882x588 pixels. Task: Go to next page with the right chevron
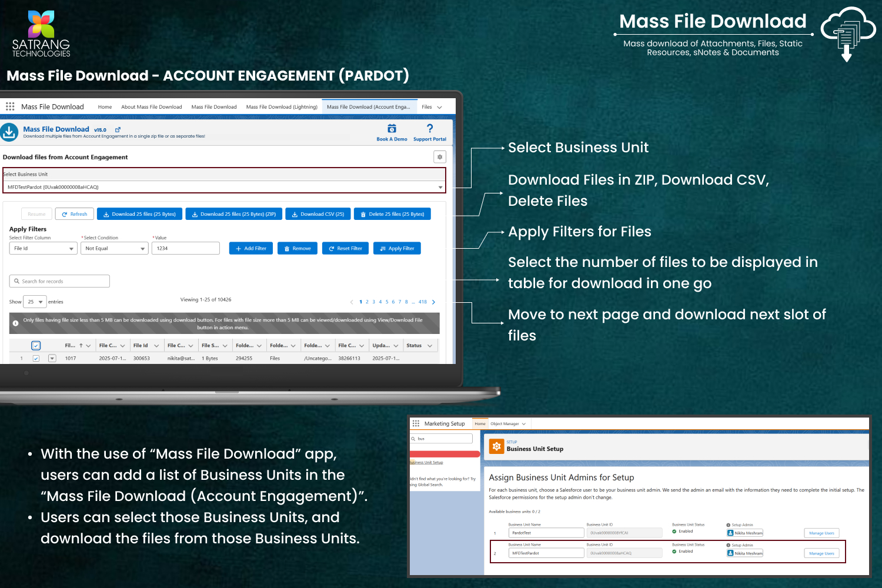tap(434, 302)
